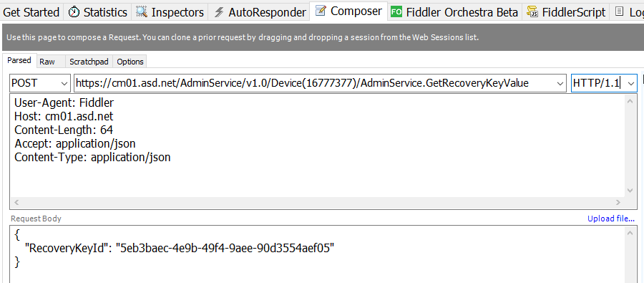644x283 pixels.
Task: Open Fiddler Orchestra Beta tab
Action: point(454,12)
